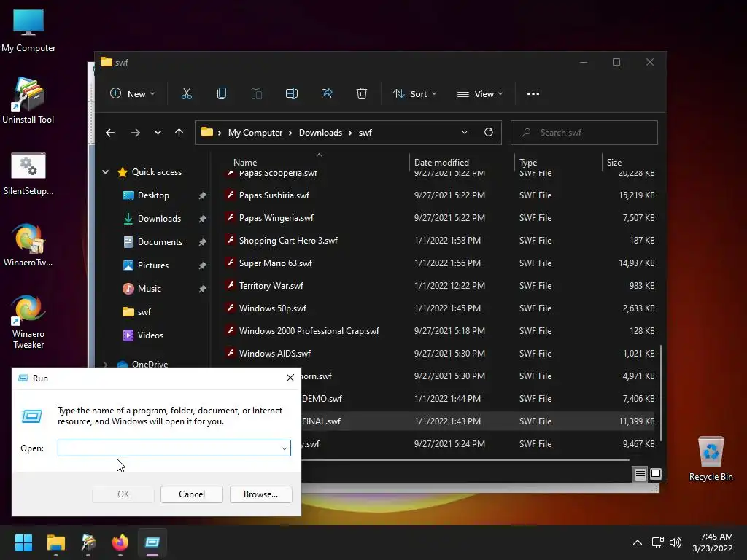Switch to details view icon in status bar
This screenshot has width=747, height=560.
click(640, 474)
